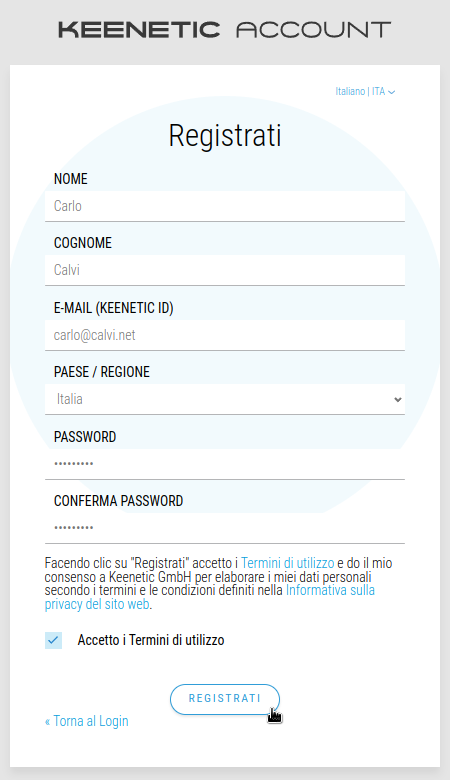This screenshot has width=450, height=780.
Task: Open the Termini di utilizzo link
Action: (287, 563)
